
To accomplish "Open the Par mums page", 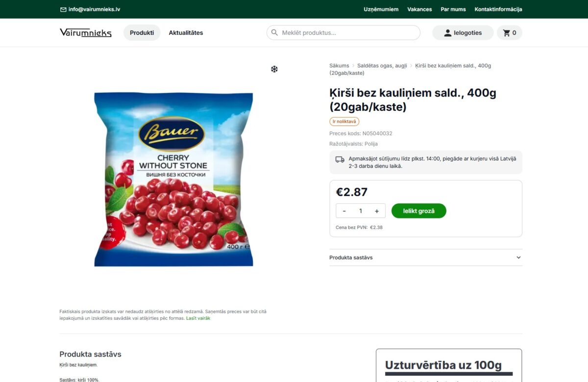I will pos(453,9).
